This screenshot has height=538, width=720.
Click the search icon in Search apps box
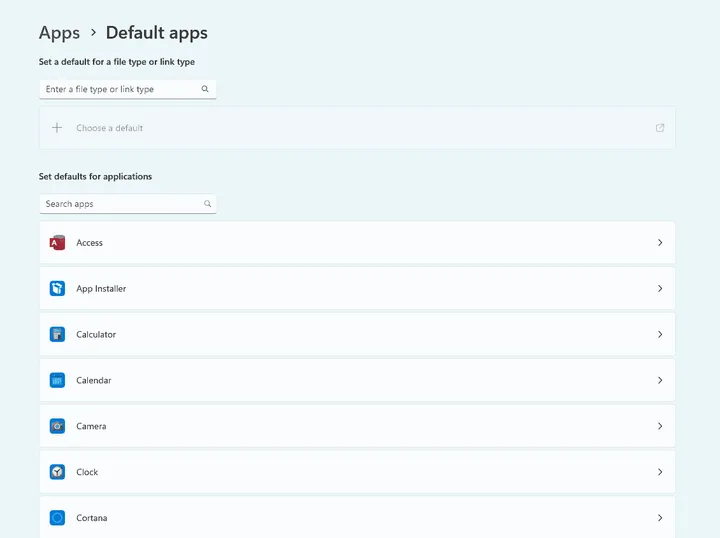[x=207, y=204]
